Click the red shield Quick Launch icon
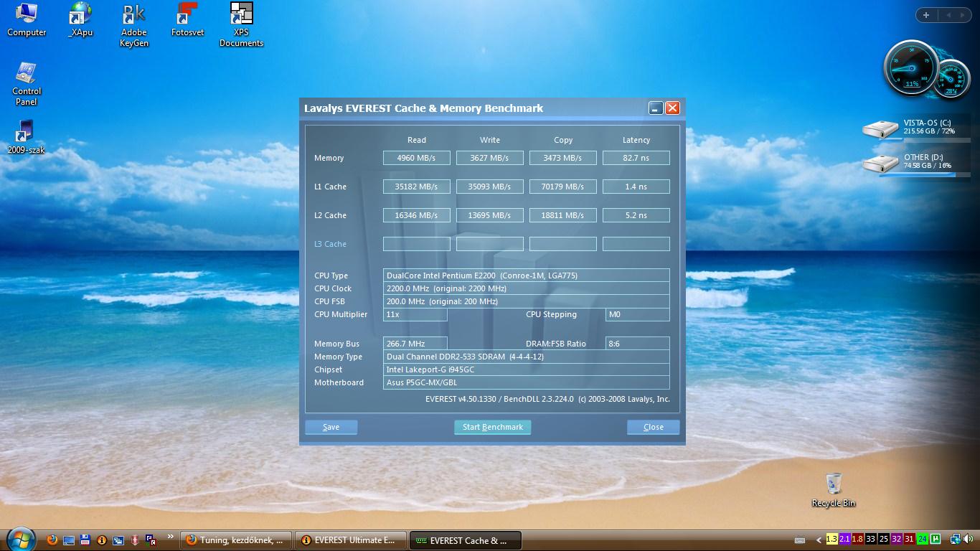 click(134, 540)
